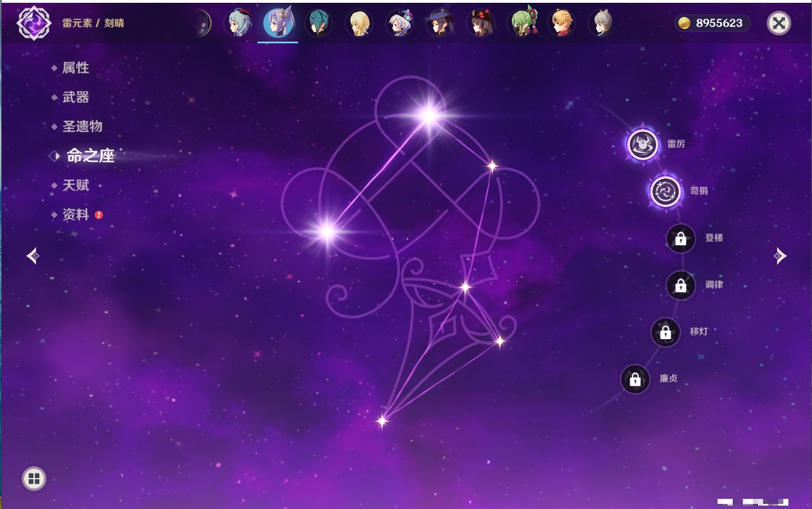Pick the grey-haired cat-eared character portrait
812x509 pixels.
pyautogui.click(x=602, y=23)
